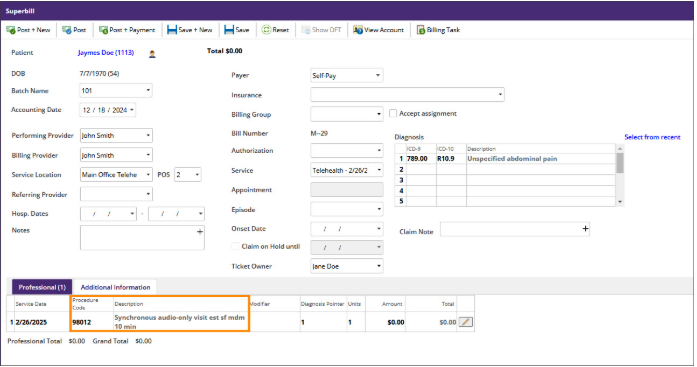Click the Post toolbar button
Viewport: 697px width, 367px height.
click(x=74, y=30)
